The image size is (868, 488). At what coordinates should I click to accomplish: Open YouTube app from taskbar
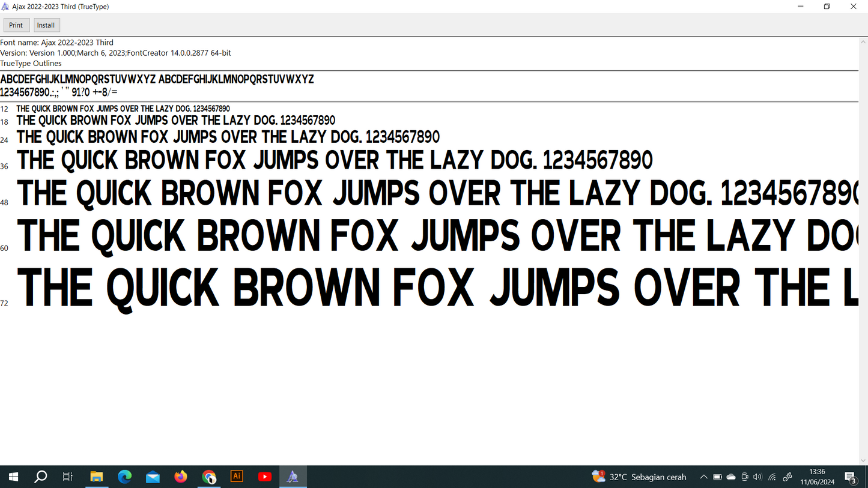[265, 477]
